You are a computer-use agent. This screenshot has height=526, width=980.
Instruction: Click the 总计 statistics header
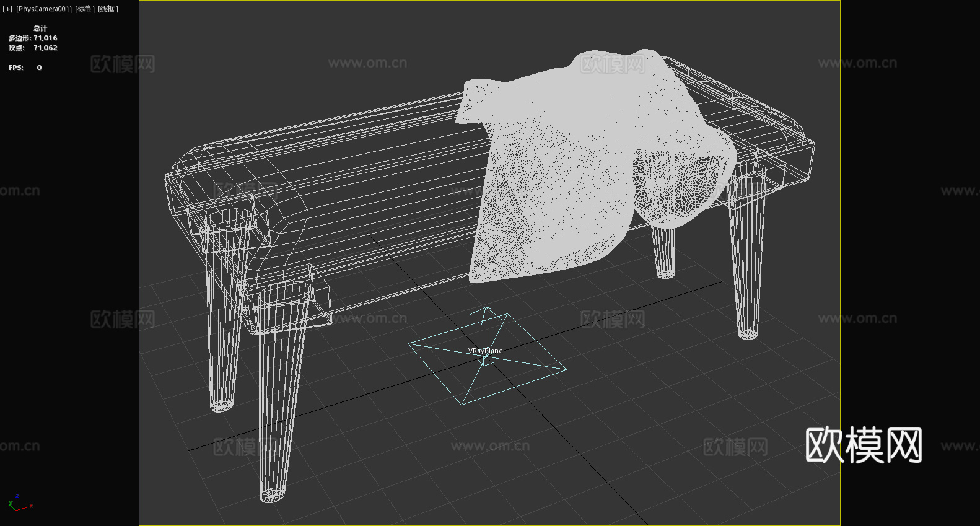[x=40, y=28]
